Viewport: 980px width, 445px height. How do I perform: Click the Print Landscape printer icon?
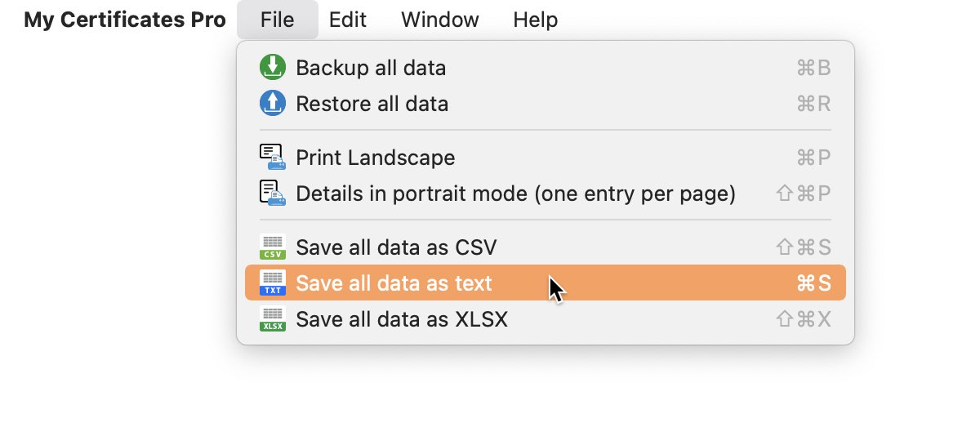tap(272, 157)
